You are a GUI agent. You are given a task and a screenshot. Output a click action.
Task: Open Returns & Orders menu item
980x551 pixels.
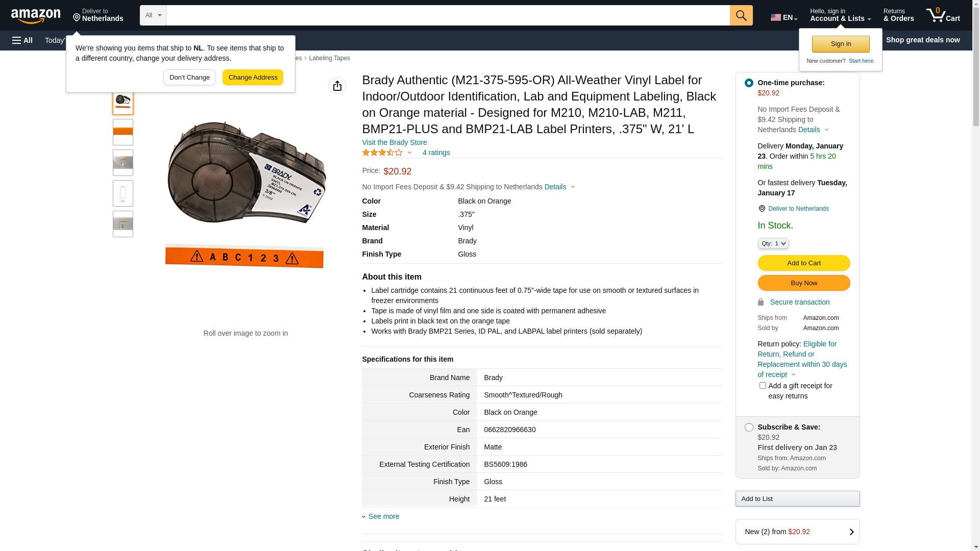pyautogui.click(x=898, y=15)
